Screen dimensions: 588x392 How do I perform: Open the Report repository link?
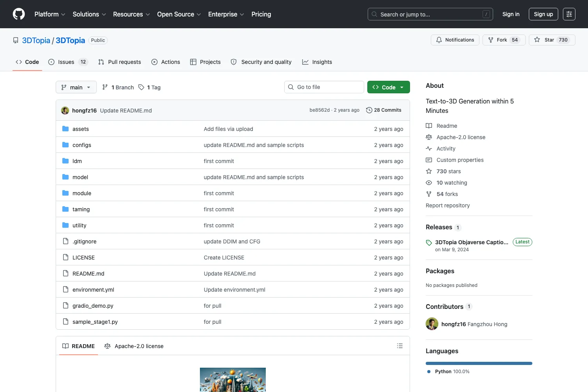pos(448,205)
